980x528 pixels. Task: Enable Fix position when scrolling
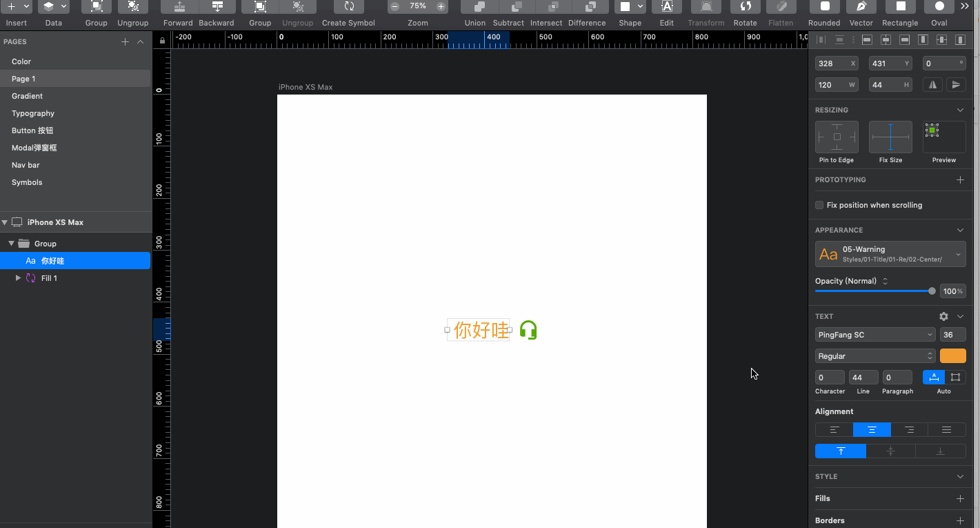(819, 205)
